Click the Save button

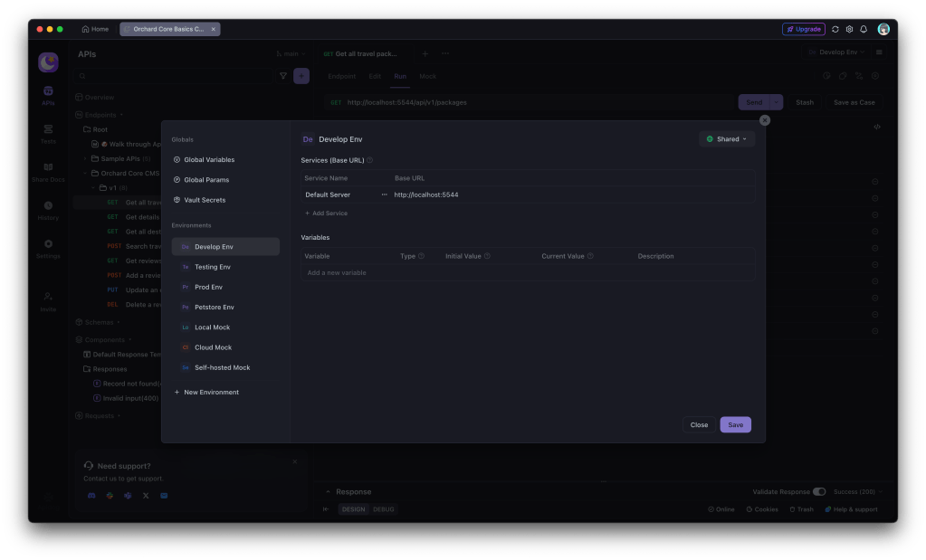point(735,425)
